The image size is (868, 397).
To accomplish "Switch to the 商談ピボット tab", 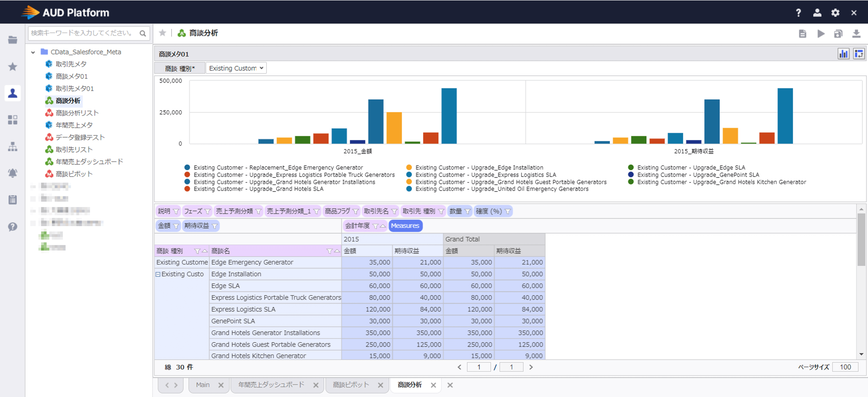I will pos(351,385).
